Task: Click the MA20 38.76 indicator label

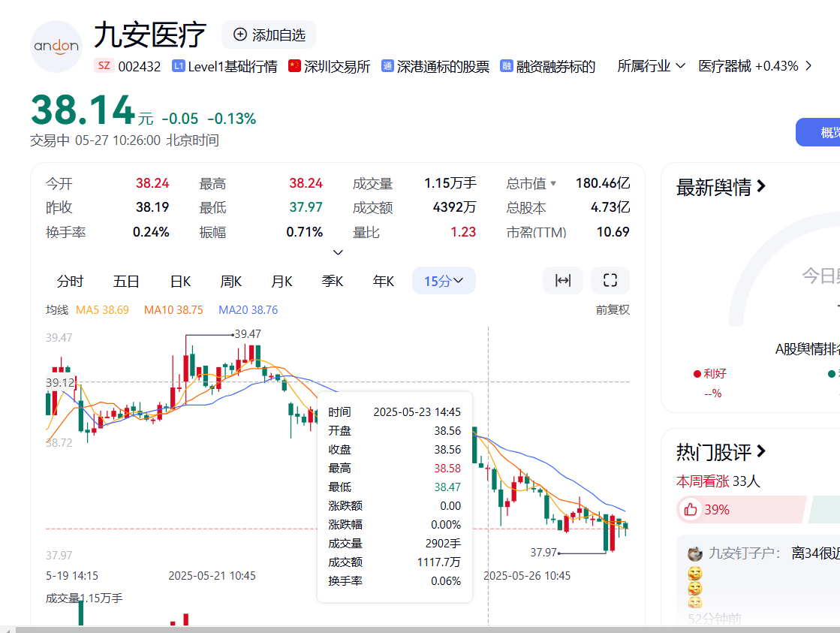Action: pos(248,310)
